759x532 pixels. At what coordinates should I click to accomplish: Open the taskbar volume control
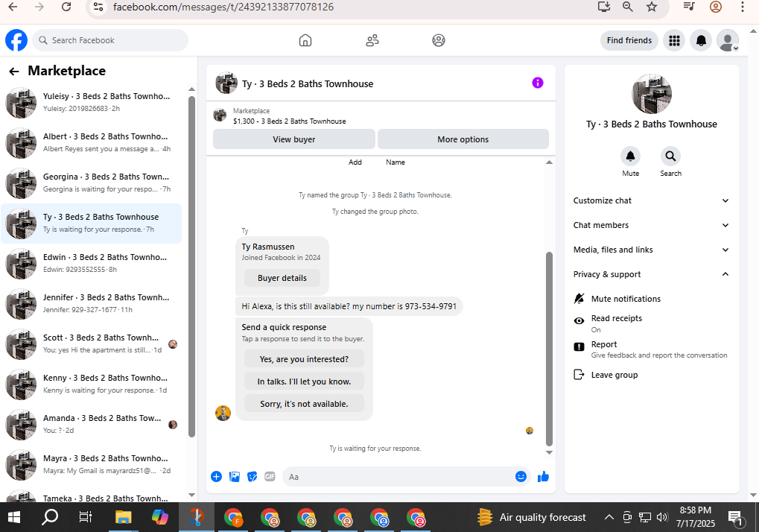point(662,518)
